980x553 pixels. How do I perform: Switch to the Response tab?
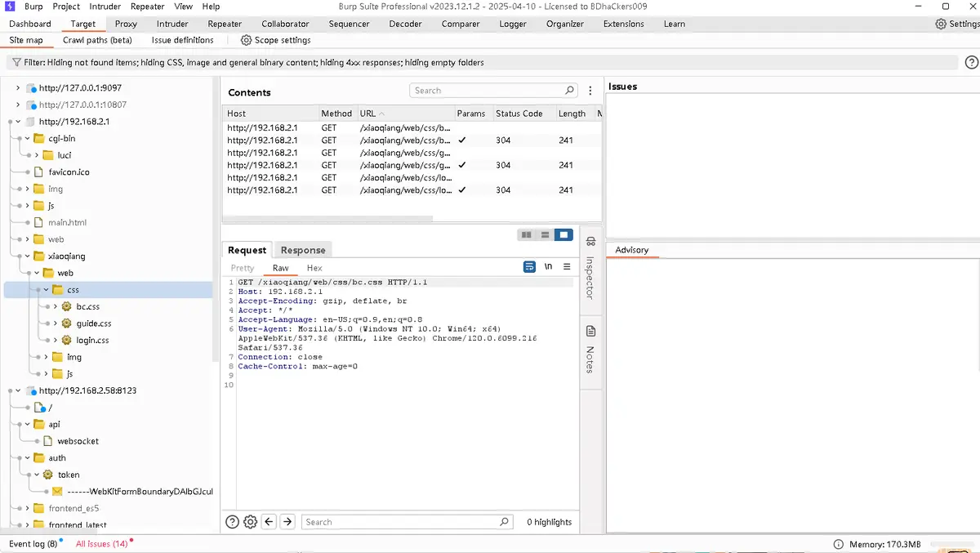(x=303, y=250)
